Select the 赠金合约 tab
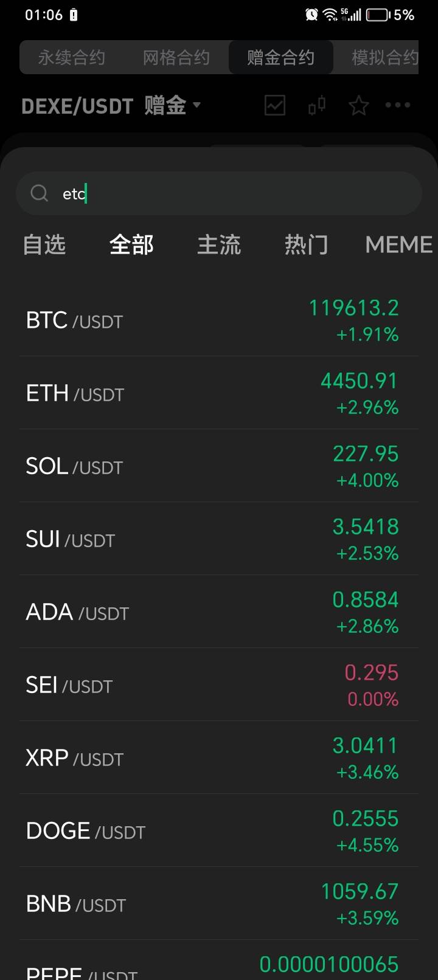 click(280, 58)
